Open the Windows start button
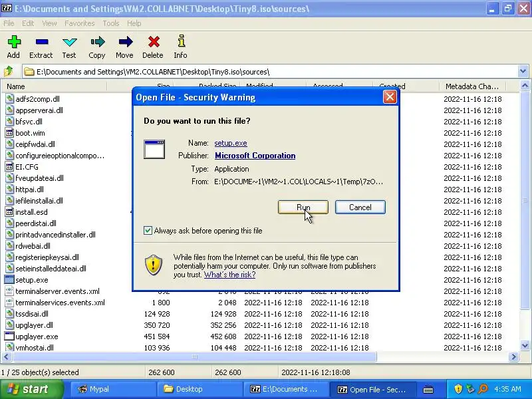Image resolution: width=532 pixels, height=399 pixels. pyautogui.click(x=32, y=389)
